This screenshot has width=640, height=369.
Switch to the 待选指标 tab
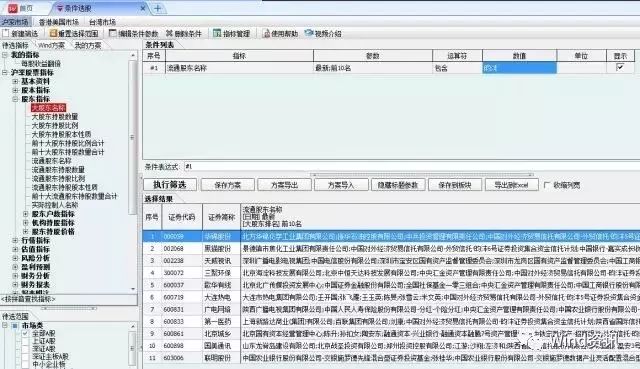(16, 45)
